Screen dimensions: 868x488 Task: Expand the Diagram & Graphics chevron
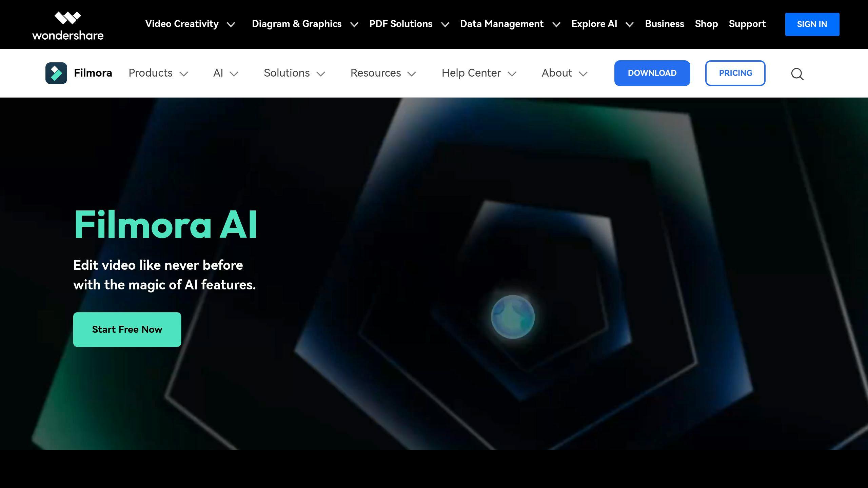354,24
